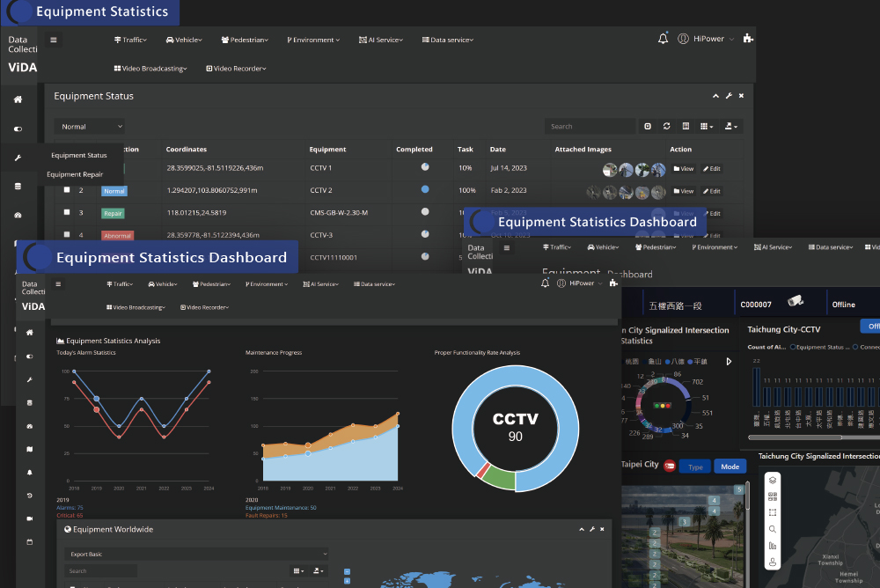This screenshot has width=880, height=588.
Task: Click the layers icon on the map toolbar
Action: tap(772, 480)
